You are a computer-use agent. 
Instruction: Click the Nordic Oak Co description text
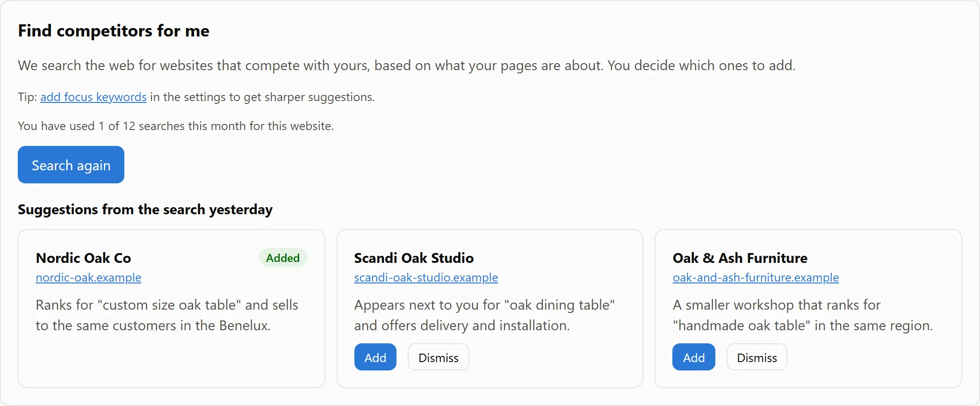coord(167,315)
